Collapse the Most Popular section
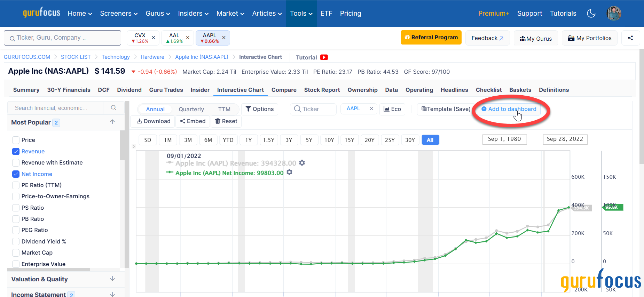This screenshot has height=297, width=644. [112, 122]
